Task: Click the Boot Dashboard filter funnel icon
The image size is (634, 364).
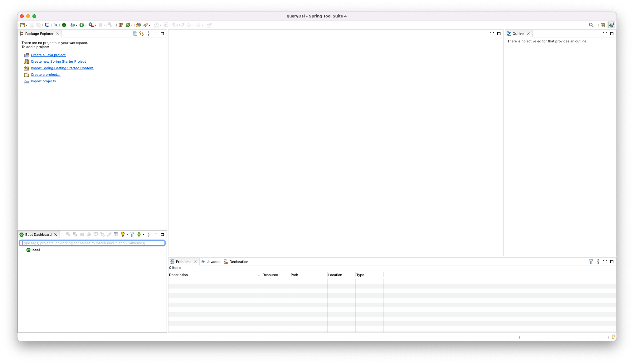Action: 132,234
